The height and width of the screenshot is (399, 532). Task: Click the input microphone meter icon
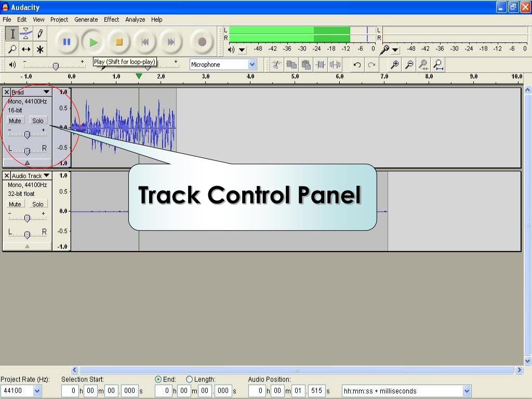[384, 49]
